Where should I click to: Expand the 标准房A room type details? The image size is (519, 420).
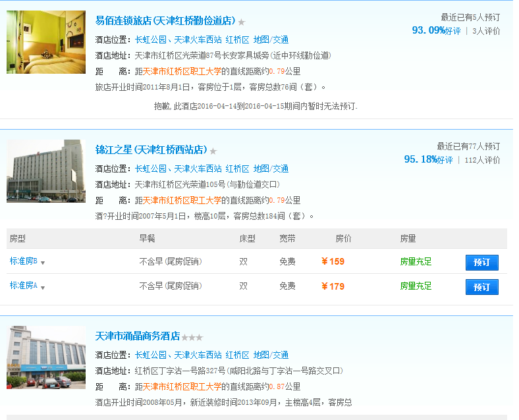coord(24,286)
